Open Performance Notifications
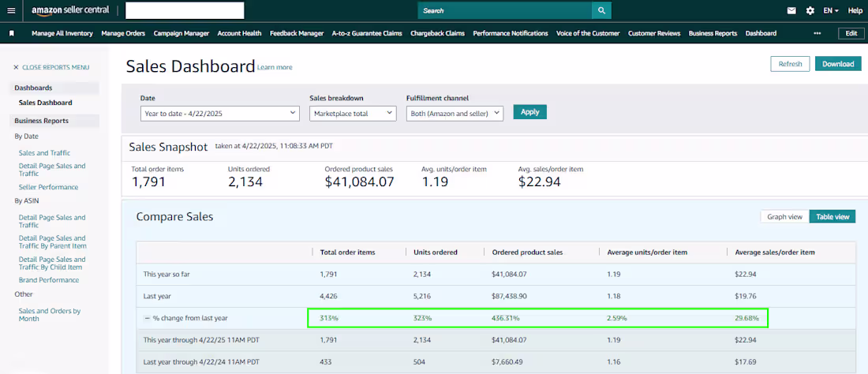The width and height of the screenshot is (868, 374). pyautogui.click(x=511, y=33)
